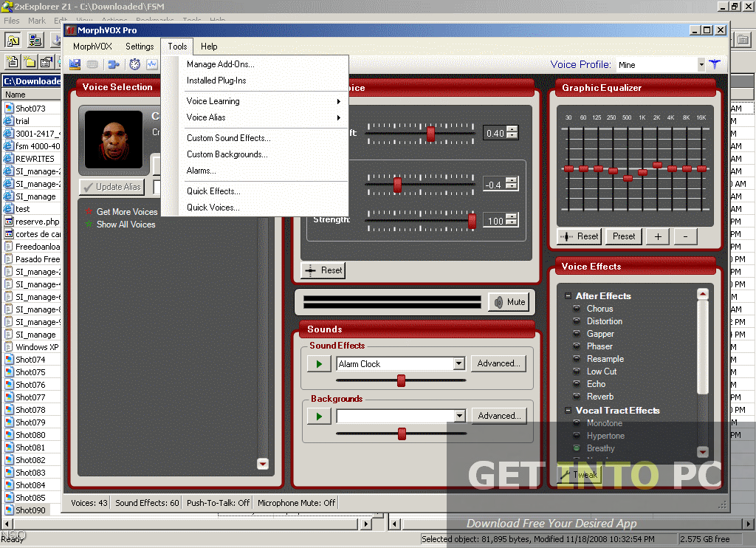Toggle the Low Cut effect
Viewport: 756px width, 548px height.
[576, 371]
